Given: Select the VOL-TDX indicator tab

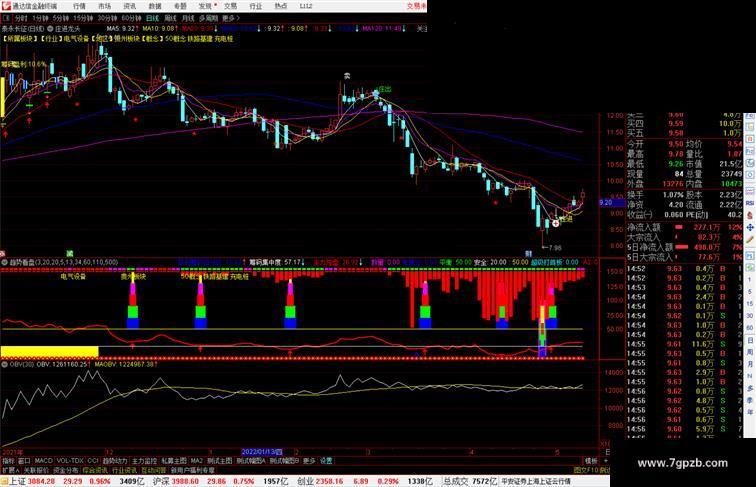Looking at the screenshot, I should [70, 461].
